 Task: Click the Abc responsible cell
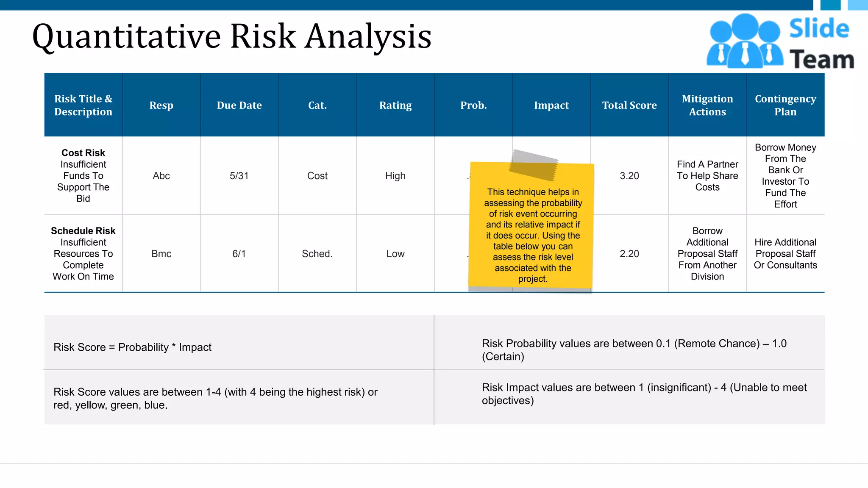coord(161,175)
